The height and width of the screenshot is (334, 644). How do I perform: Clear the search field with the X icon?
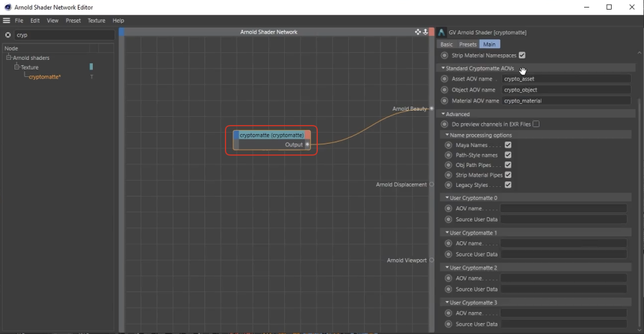click(x=8, y=35)
